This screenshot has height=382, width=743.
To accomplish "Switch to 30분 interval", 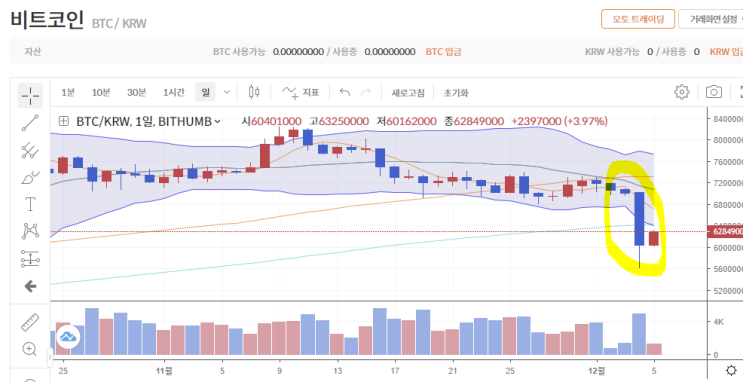I will (x=136, y=92).
